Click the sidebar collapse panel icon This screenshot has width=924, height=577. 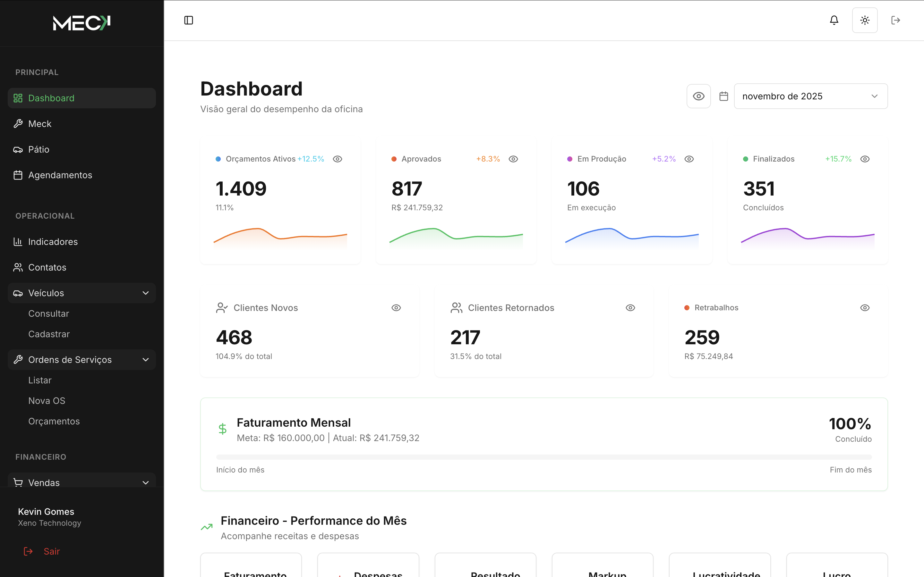click(189, 20)
